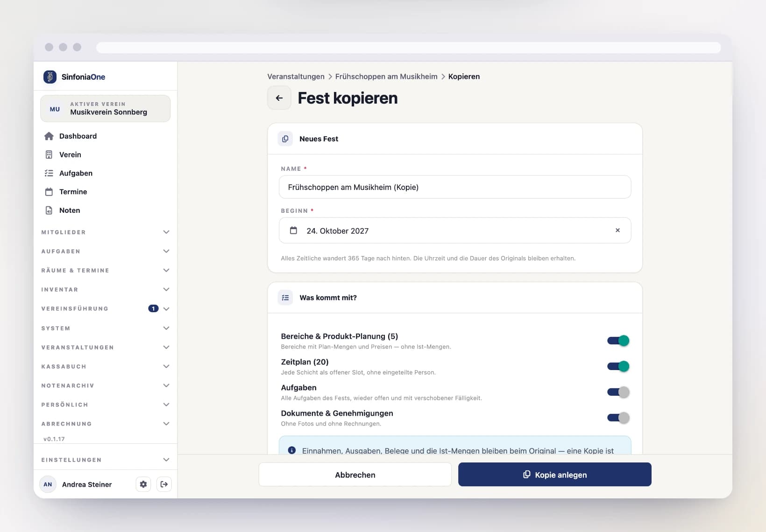Click the Dashboard home icon

tap(49, 136)
